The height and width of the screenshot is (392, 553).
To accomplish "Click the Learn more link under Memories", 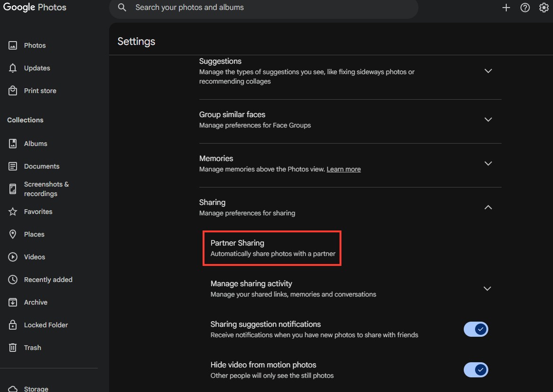I will 343,170.
